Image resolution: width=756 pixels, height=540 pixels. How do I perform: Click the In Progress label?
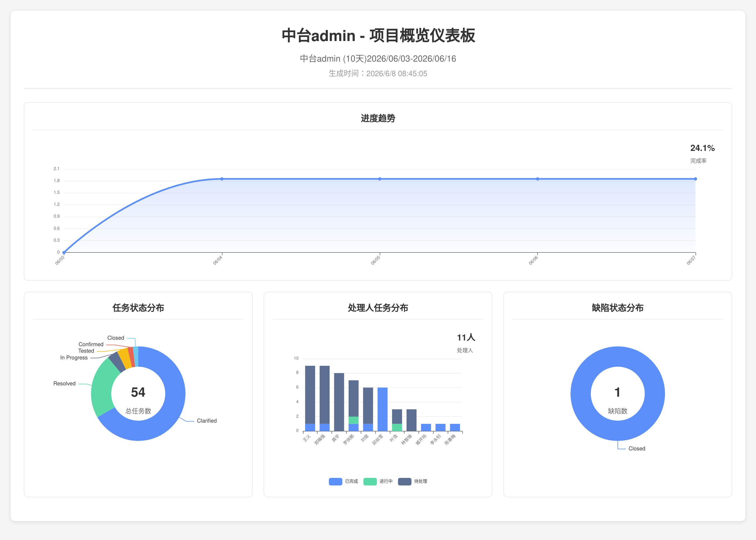pos(74,358)
